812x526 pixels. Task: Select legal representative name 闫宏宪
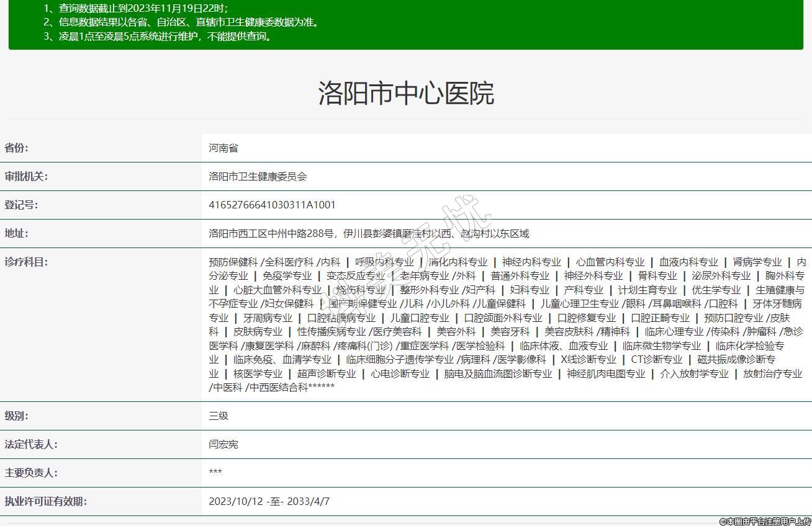pyautogui.click(x=223, y=445)
